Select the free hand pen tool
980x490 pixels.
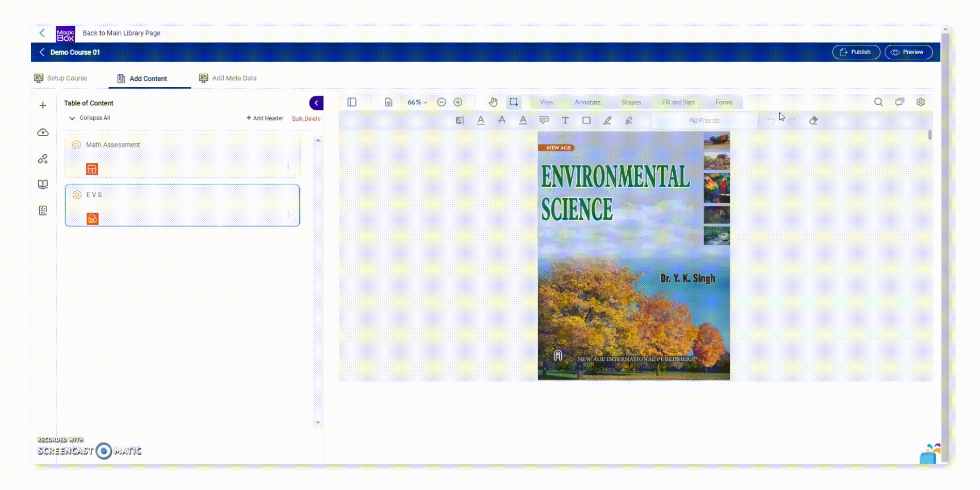(x=608, y=120)
